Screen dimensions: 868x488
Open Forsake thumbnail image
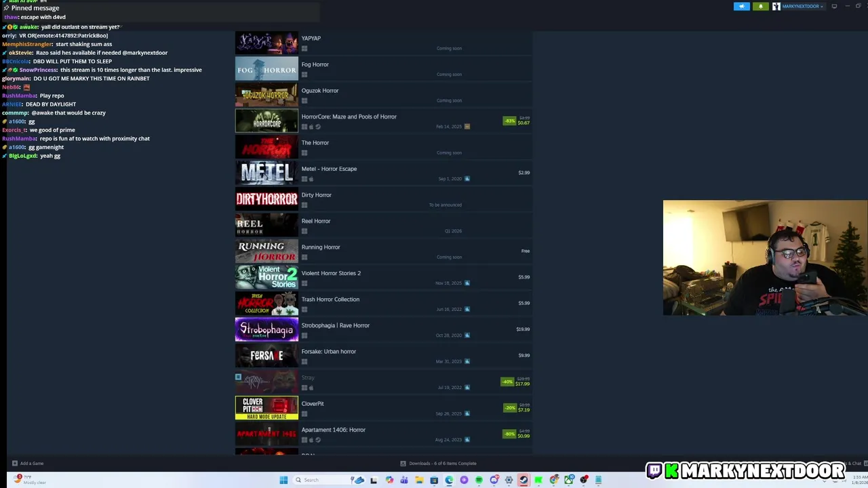pos(267,356)
